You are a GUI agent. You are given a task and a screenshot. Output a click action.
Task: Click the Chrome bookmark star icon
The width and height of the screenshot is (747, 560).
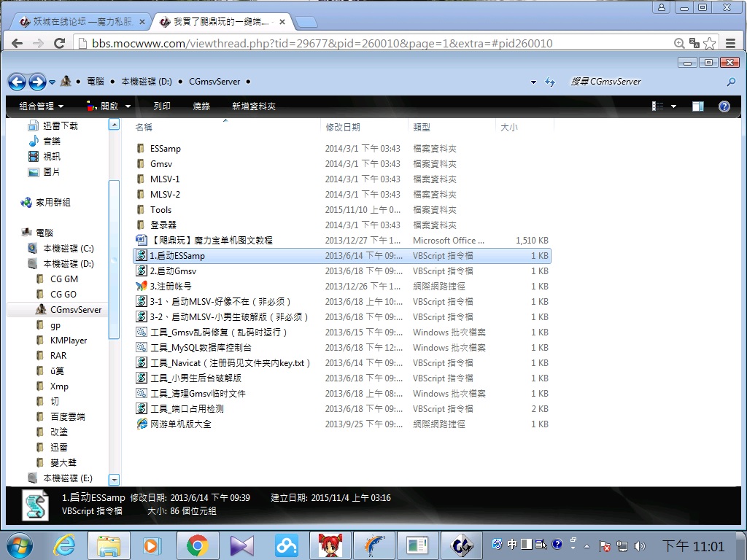[709, 44]
